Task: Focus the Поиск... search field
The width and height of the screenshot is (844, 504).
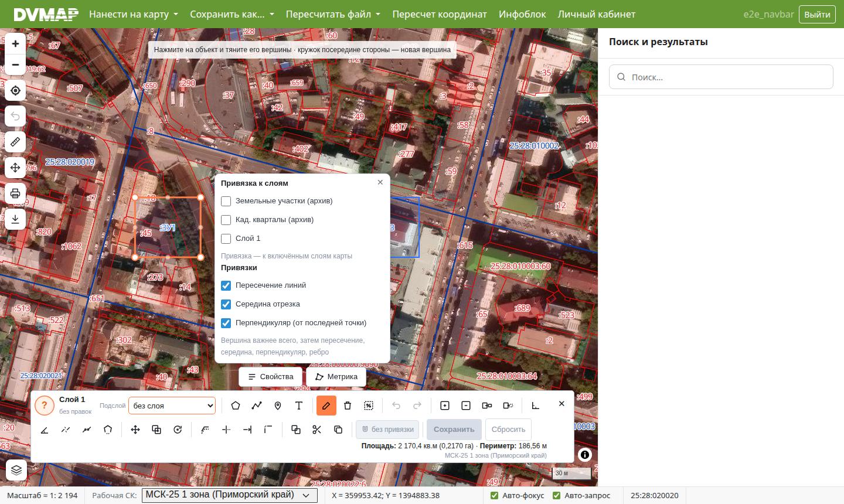Action: click(x=721, y=77)
